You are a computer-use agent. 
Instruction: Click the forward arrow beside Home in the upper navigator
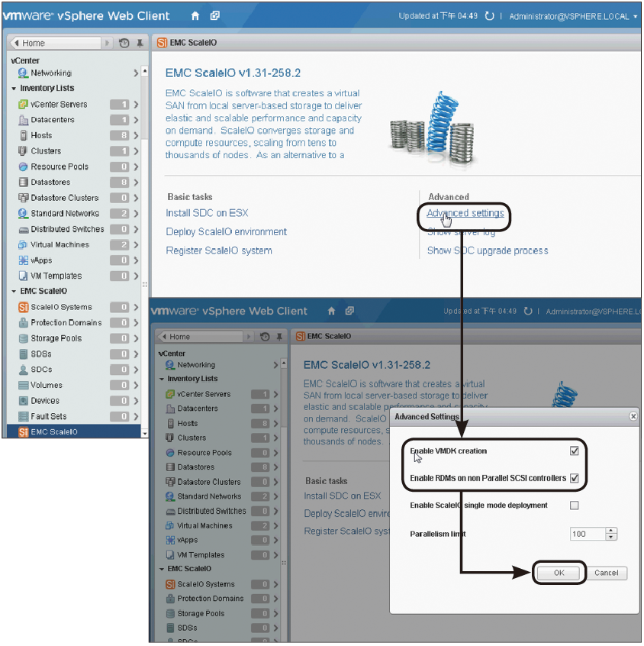pyautogui.click(x=107, y=43)
